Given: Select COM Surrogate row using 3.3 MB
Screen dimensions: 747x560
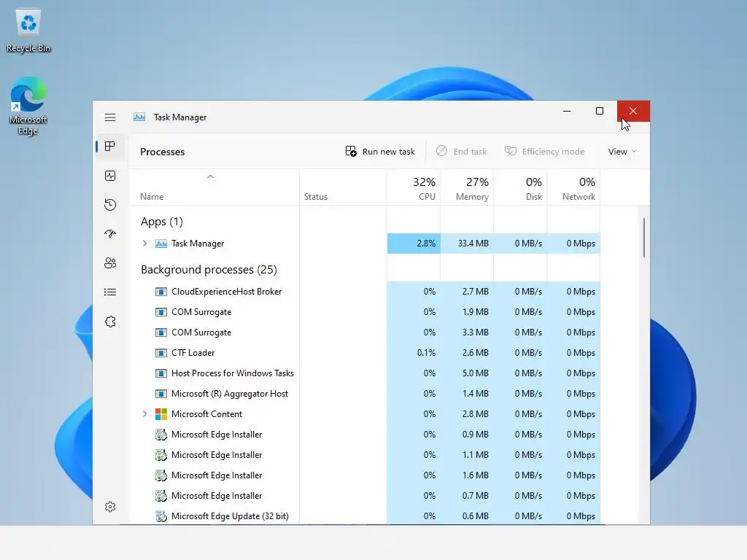Looking at the screenshot, I should [x=365, y=332].
